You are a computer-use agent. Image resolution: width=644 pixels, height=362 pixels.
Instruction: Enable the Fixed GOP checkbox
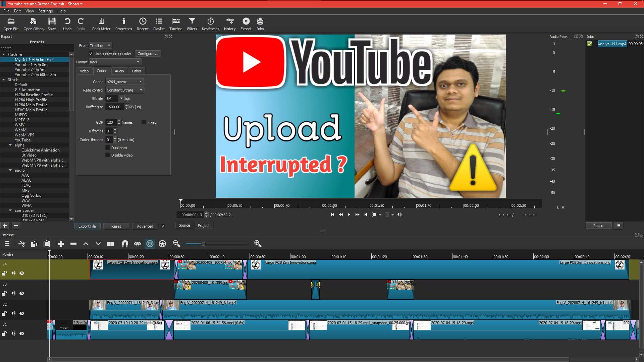pyautogui.click(x=144, y=122)
